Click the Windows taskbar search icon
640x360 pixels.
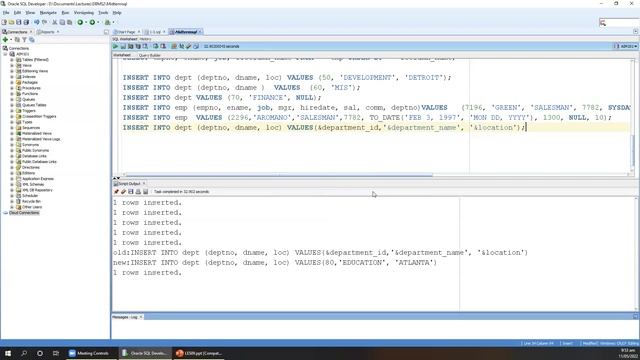24,353
